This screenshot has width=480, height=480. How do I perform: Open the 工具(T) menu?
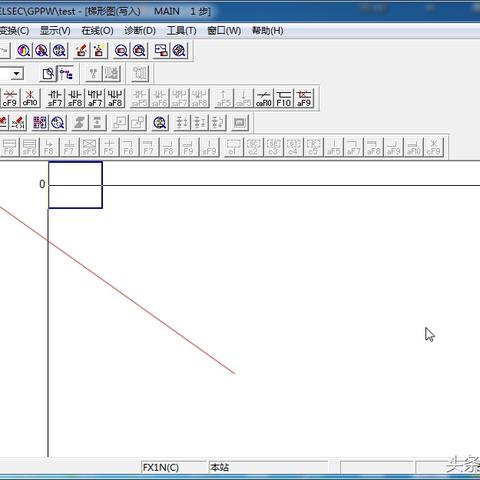pyautogui.click(x=181, y=31)
